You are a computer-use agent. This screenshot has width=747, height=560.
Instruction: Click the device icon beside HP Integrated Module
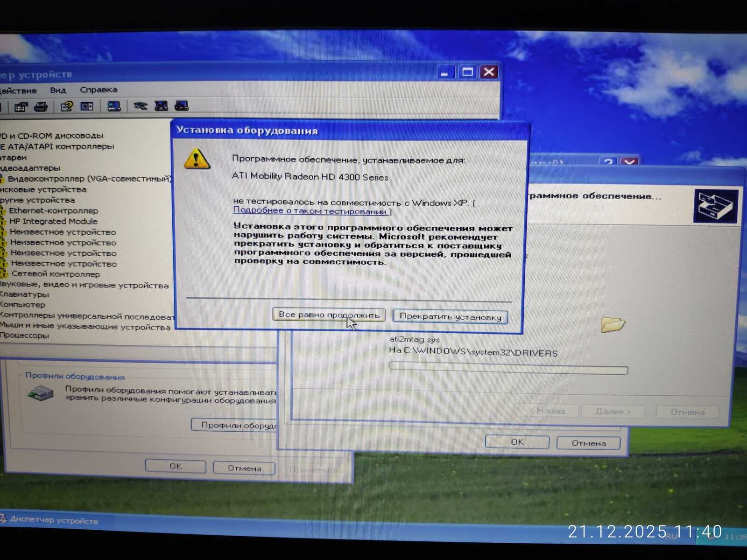pyautogui.click(x=2, y=221)
